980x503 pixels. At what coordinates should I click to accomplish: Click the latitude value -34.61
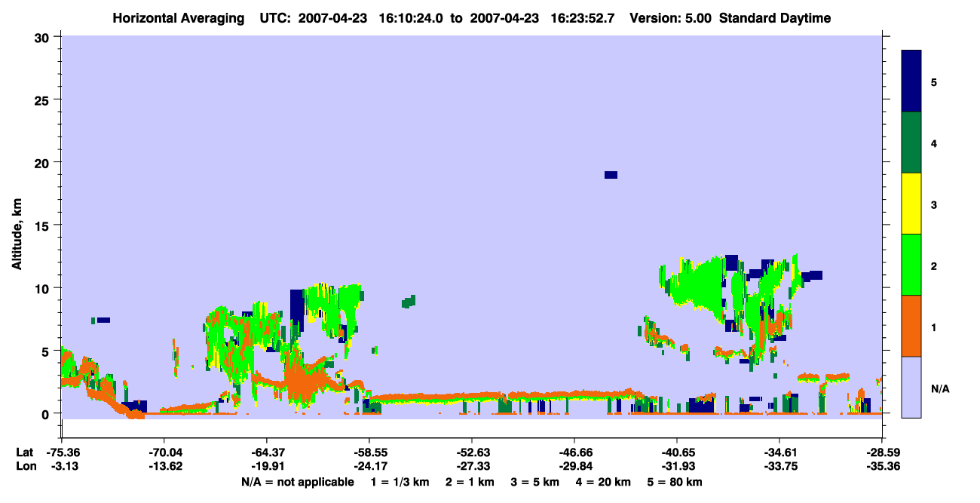(780, 452)
